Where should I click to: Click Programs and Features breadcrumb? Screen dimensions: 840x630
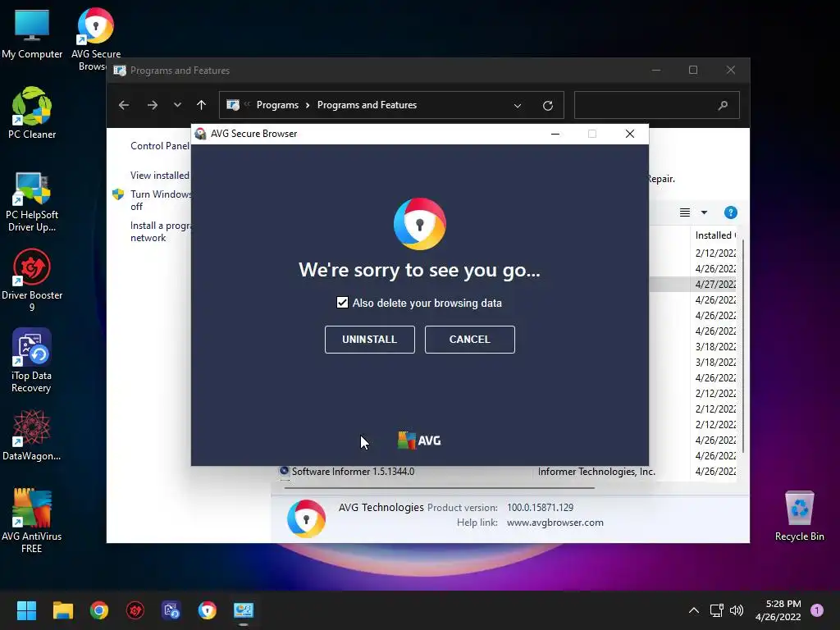pyautogui.click(x=367, y=105)
